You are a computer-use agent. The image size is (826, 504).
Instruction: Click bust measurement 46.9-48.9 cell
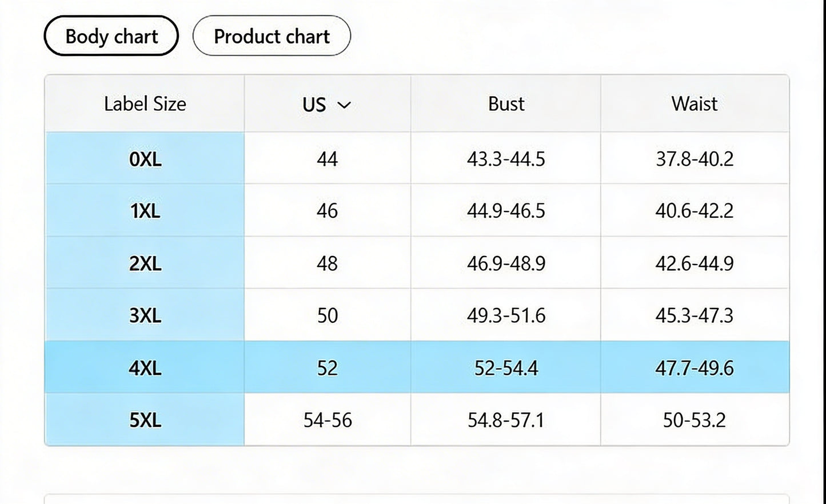point(506,263)
